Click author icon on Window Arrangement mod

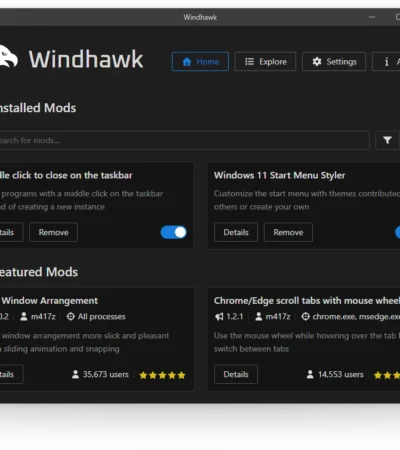click(24, 317)
